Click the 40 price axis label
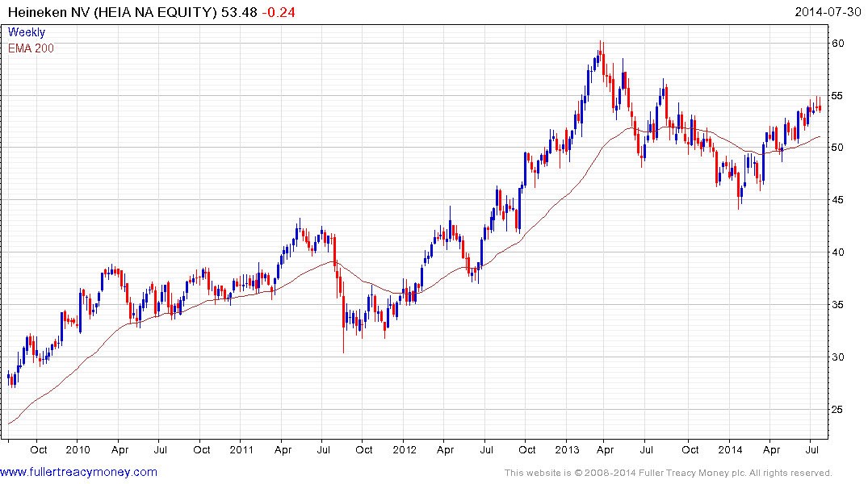Image resolution: width=868 pixels, height=484 pixels. coord(837,252)
